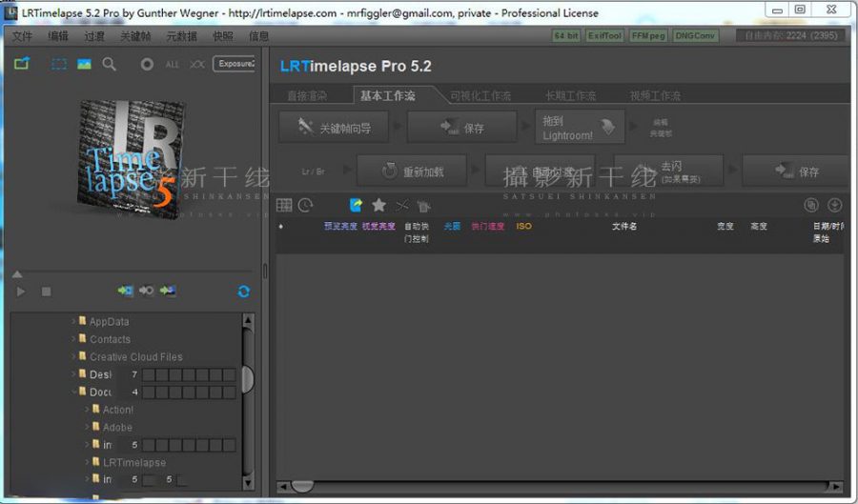
Task: Click the green open-folder icon
Action: tap(22, 64)
